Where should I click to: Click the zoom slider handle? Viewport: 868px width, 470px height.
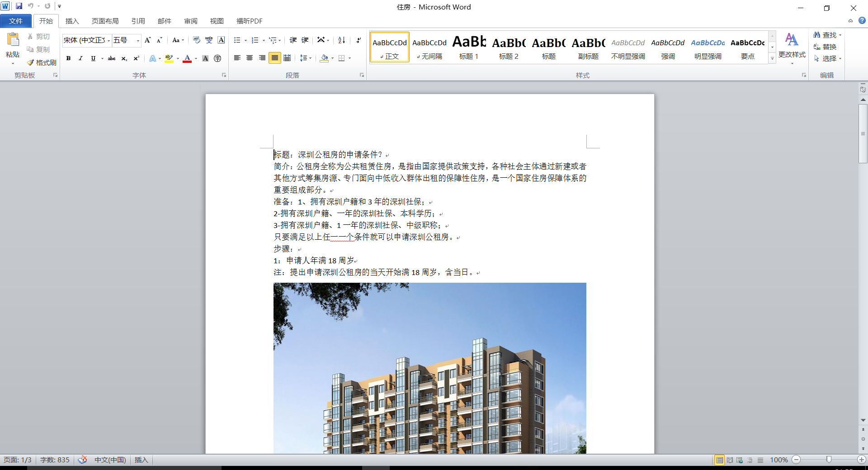coord(829,460)
